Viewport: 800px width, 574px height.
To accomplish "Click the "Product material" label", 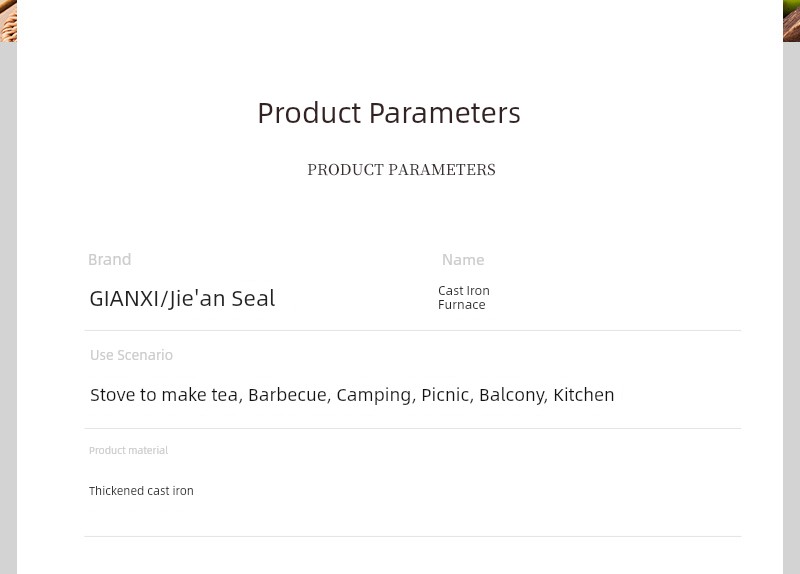I will pos(128,451).
